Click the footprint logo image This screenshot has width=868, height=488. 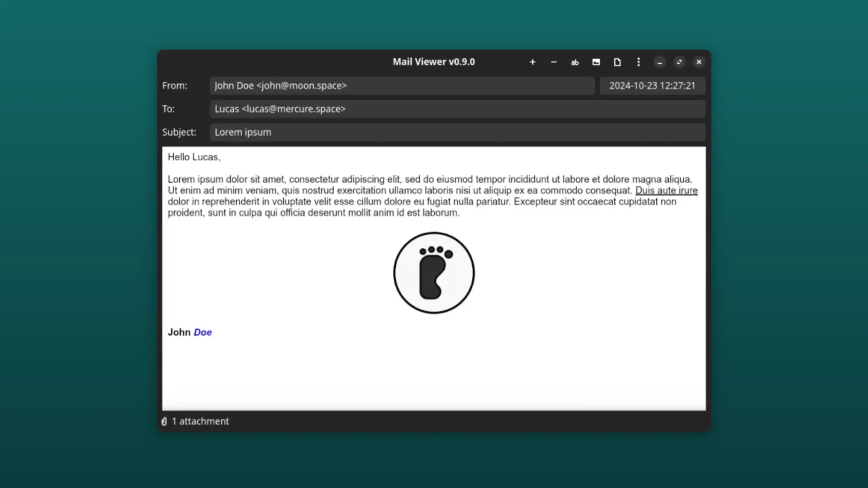click(434, 273)
